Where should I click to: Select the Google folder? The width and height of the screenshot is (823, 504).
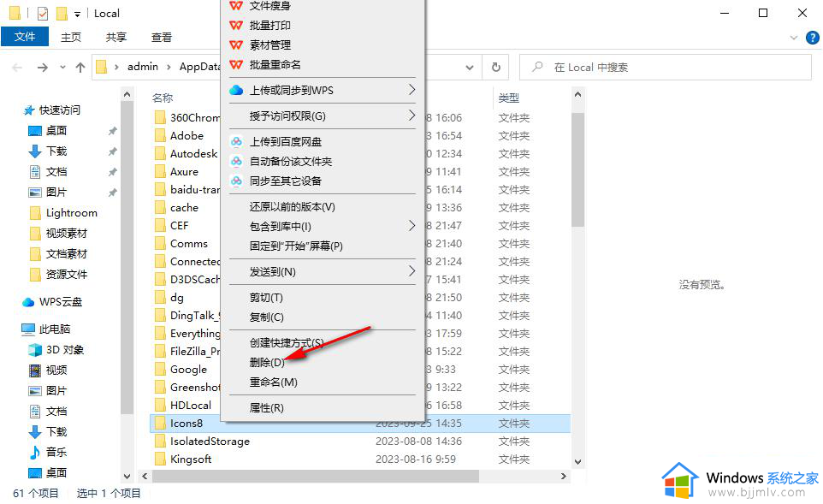click(x=188, y=369)
